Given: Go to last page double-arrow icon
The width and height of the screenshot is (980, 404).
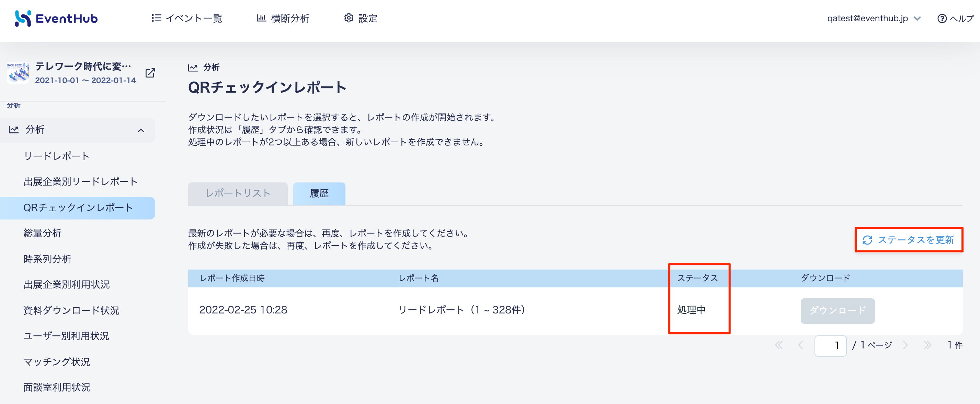Looking at the screenshot, I should [x=927, y=345].
